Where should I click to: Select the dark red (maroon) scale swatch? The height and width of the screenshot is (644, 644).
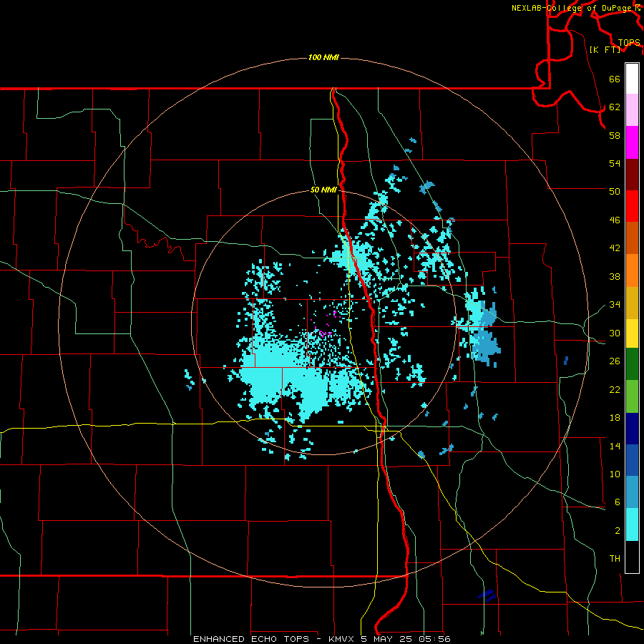tap(632, 175)
